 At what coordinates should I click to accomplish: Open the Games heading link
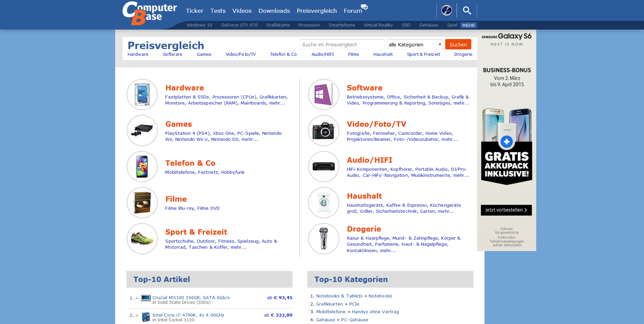coord(178,124)
